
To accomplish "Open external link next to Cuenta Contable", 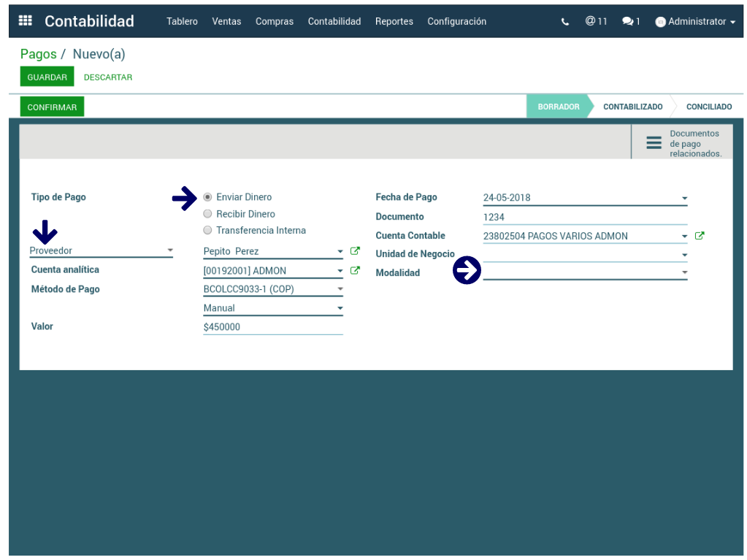I will pyautogui.click(x=700, y=236).
